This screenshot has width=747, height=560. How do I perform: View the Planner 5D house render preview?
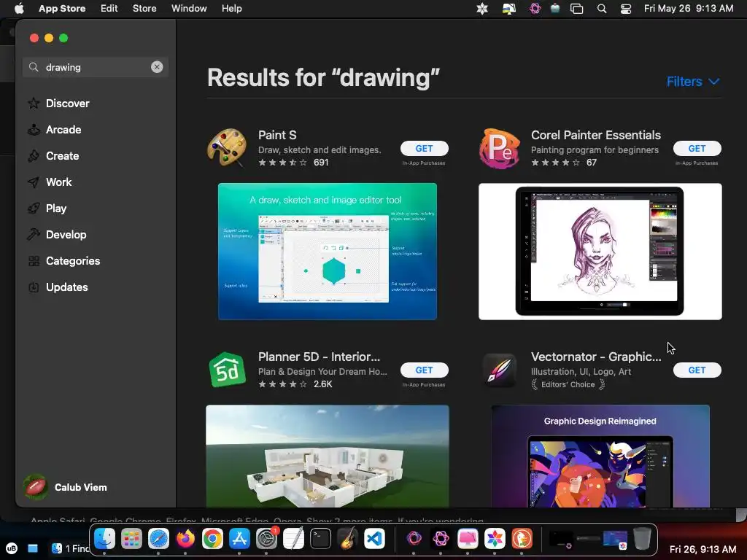click(328, 456)
